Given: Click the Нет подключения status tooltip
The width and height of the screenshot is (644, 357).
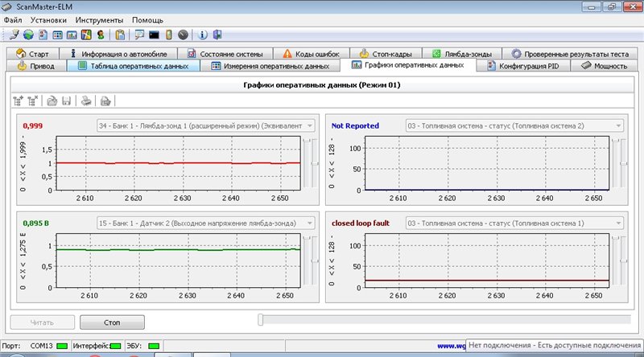Looking at the screenshot, I should [x=555, y=345].
